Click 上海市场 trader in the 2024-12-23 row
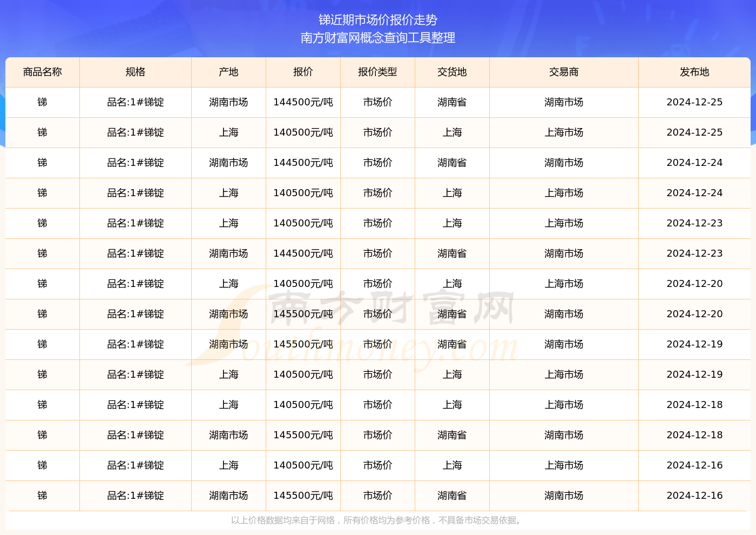 pos(564,223)
